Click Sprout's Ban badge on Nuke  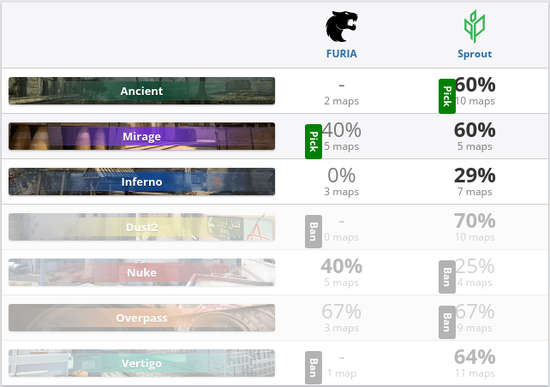point(447,277)
